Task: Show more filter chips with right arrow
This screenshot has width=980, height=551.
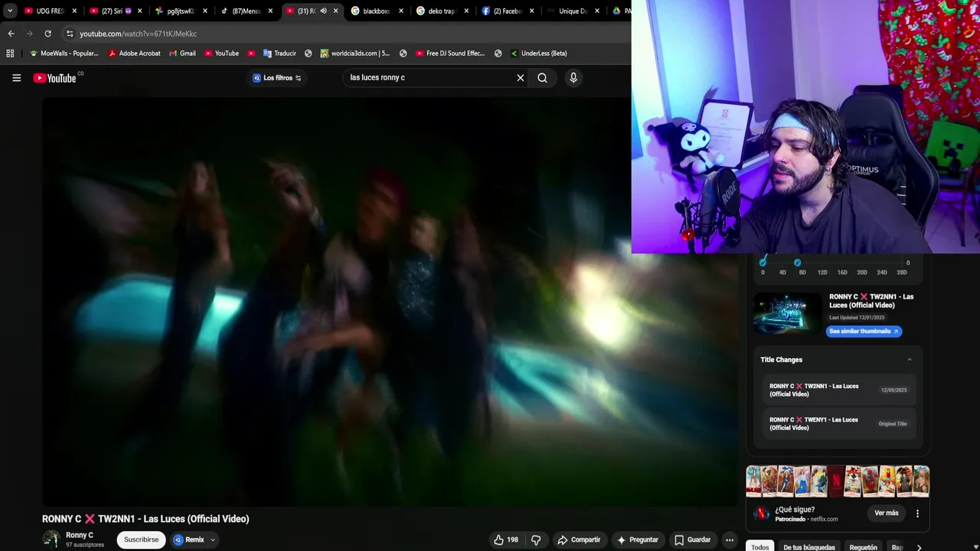Action: (x=919, y=547)
